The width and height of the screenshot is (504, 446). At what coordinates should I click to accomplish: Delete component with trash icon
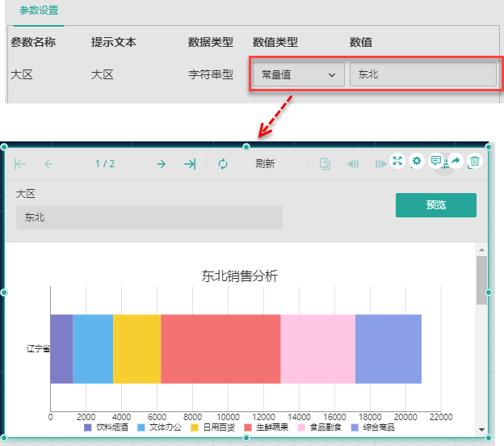(x=475, y=161)
